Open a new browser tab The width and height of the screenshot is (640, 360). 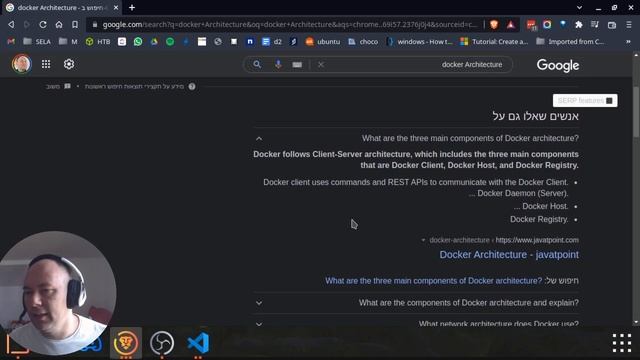coord(132,7)
